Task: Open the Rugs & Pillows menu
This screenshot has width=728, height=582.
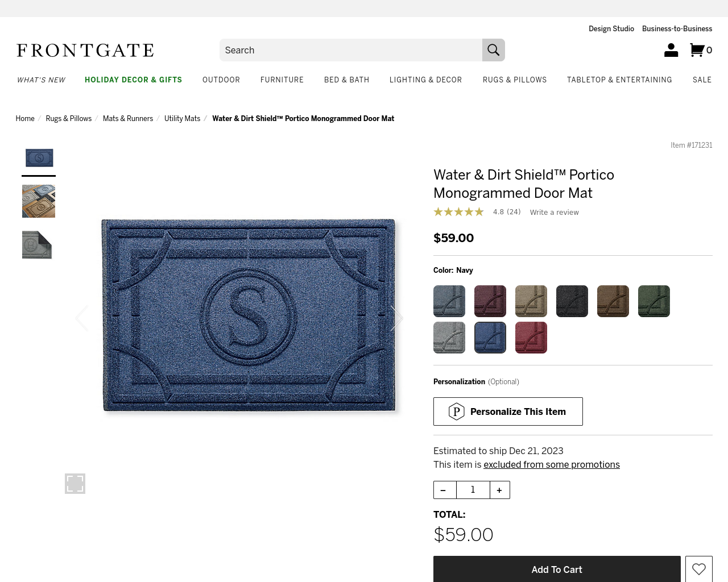Action: coord(515,80)
